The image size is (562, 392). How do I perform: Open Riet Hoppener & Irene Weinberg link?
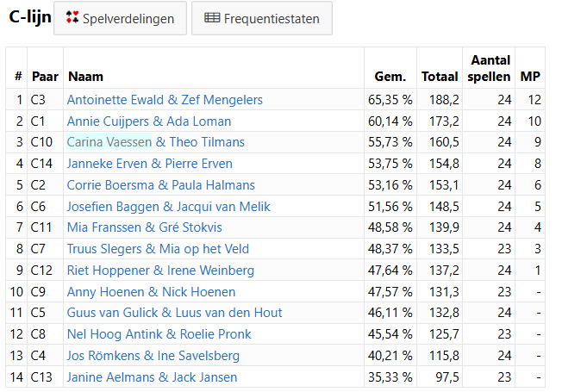click(x=160, y=271)
